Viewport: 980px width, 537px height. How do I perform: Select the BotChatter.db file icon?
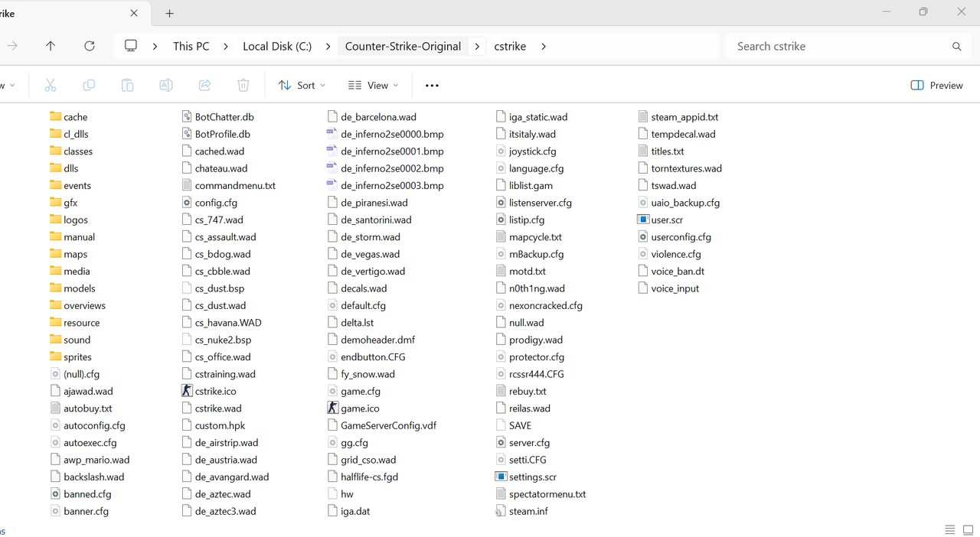[x=187, y=116]
